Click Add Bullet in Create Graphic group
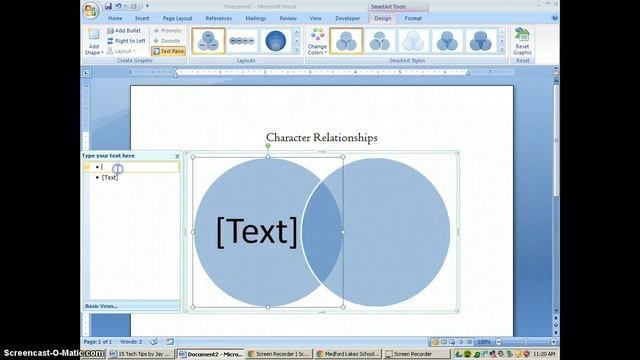Screen dimensions: 640x360 tap(124, 31)
